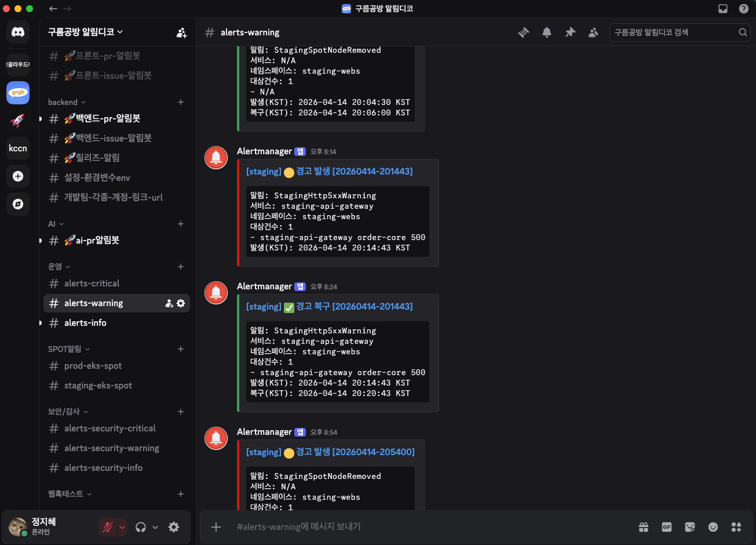The image size is (756, 545).
Task: Open the emoji picker
Action: click(x=713, y=527)
